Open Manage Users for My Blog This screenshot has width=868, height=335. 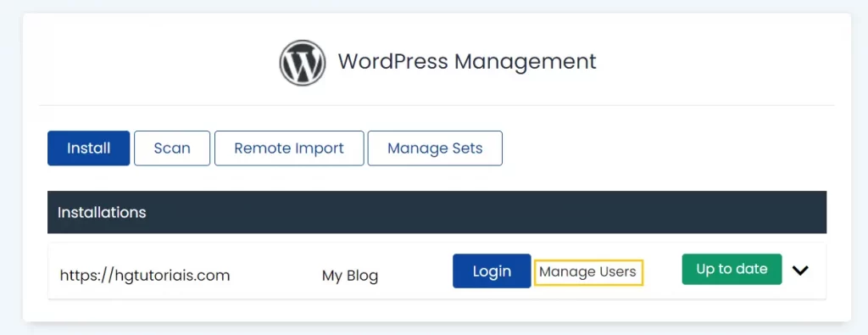click(588, 272)
